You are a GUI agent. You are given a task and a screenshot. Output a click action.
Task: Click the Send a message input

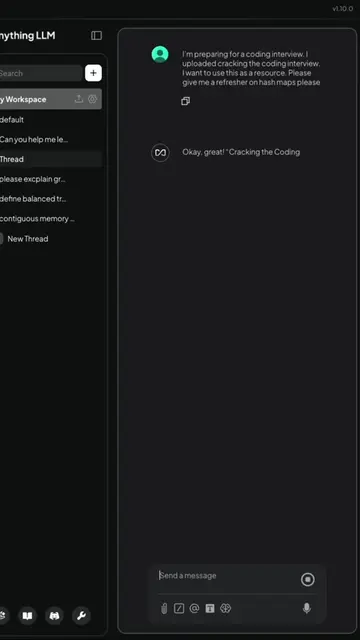click(227, 576)
